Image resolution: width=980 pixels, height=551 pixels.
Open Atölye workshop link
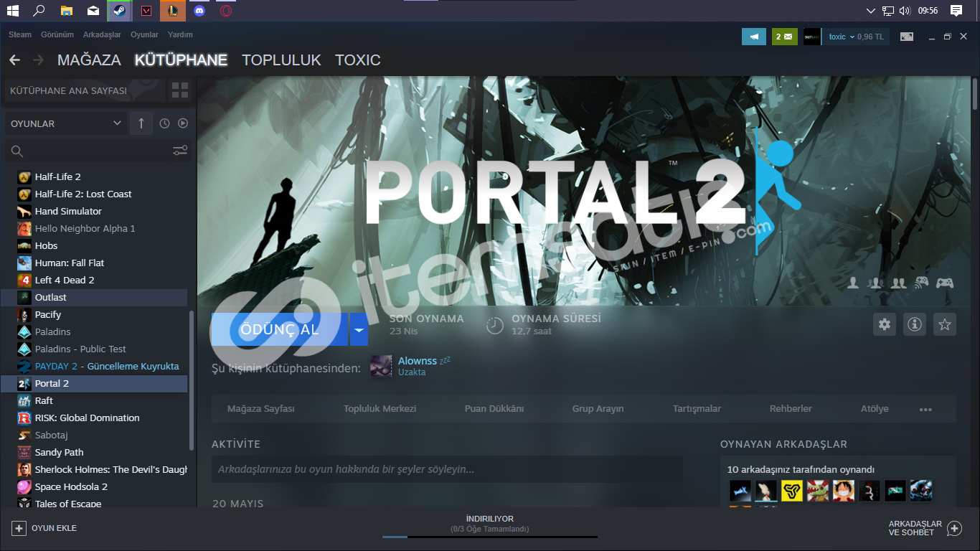tap(875, 409)
